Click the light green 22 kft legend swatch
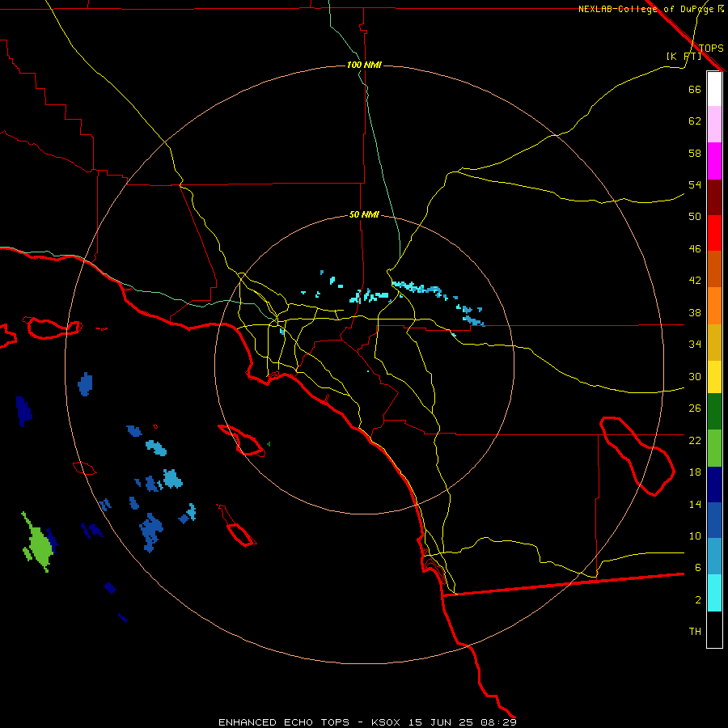Viewport: 728px width, 728px height. coord(714,448)
